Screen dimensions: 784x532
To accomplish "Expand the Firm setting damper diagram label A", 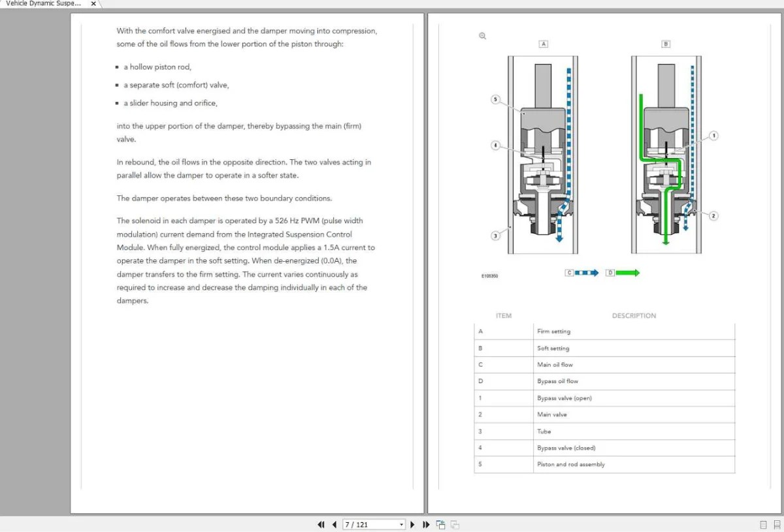I will 542,44.
